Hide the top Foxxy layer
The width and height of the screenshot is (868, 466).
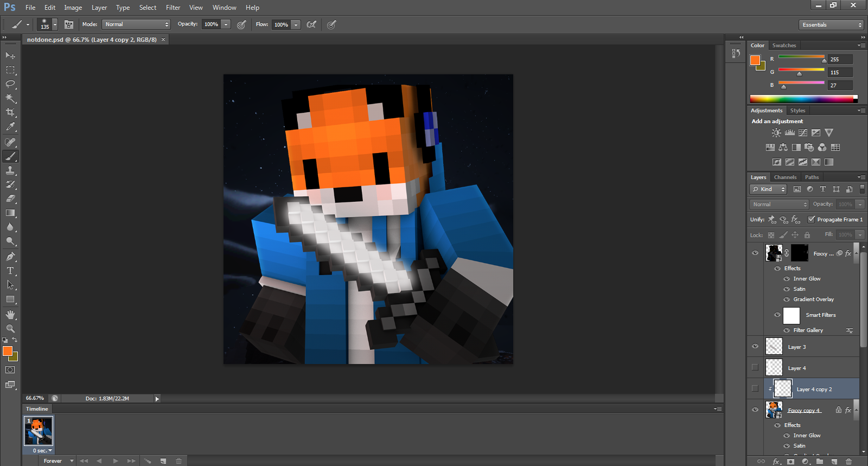point(755,253)
